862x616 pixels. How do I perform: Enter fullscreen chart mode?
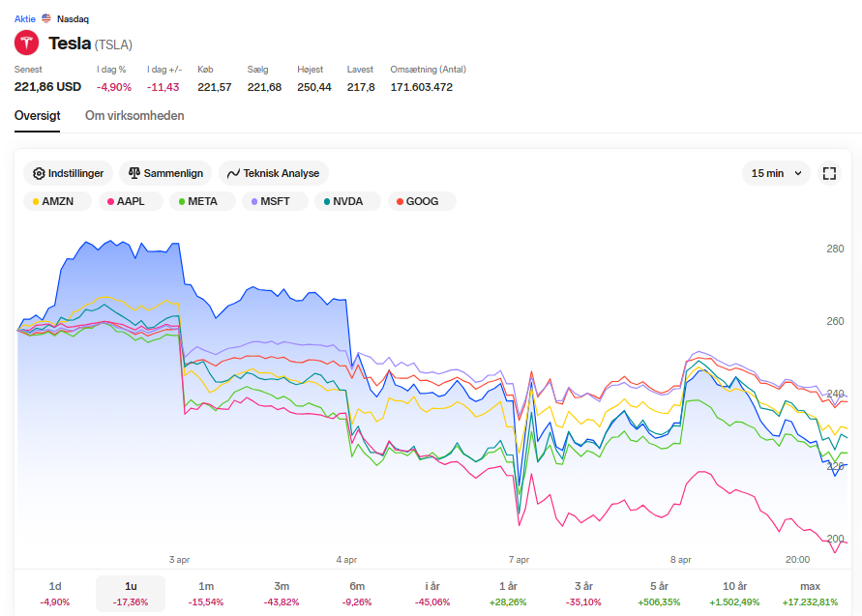point(829,174)
